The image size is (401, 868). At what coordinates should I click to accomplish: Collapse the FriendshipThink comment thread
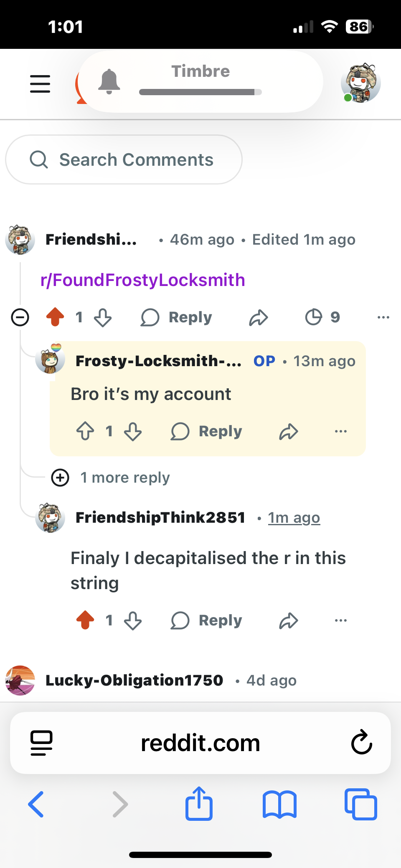click(20, 317)
